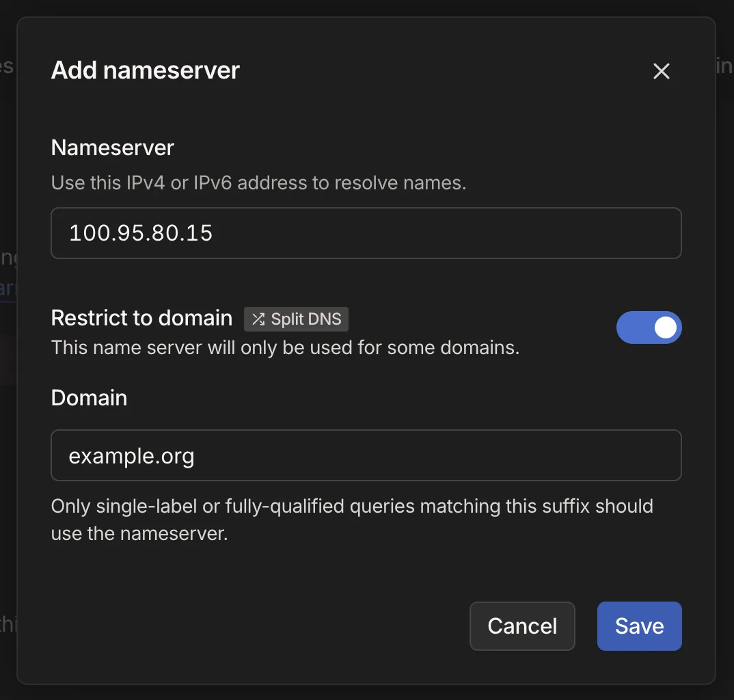Click the Nameserver section label
734x700 pixels.
point(113,148)
